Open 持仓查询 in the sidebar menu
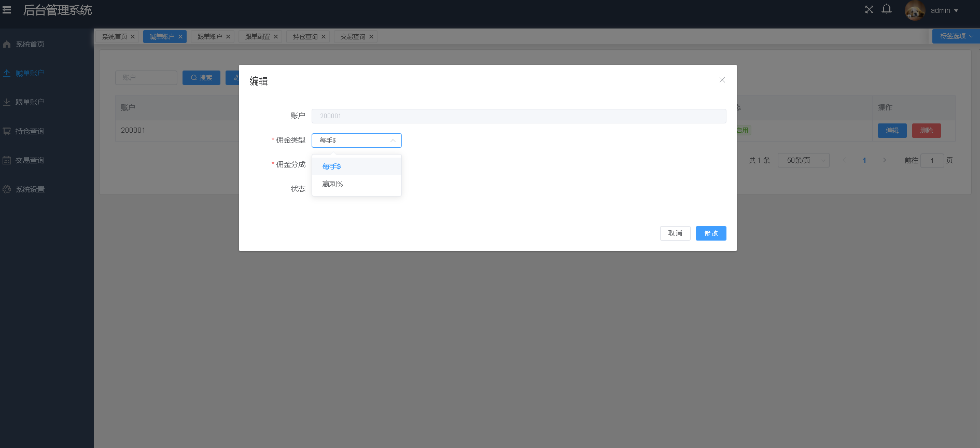The height and width of the screenshot is (448, 980). point(30,131)
